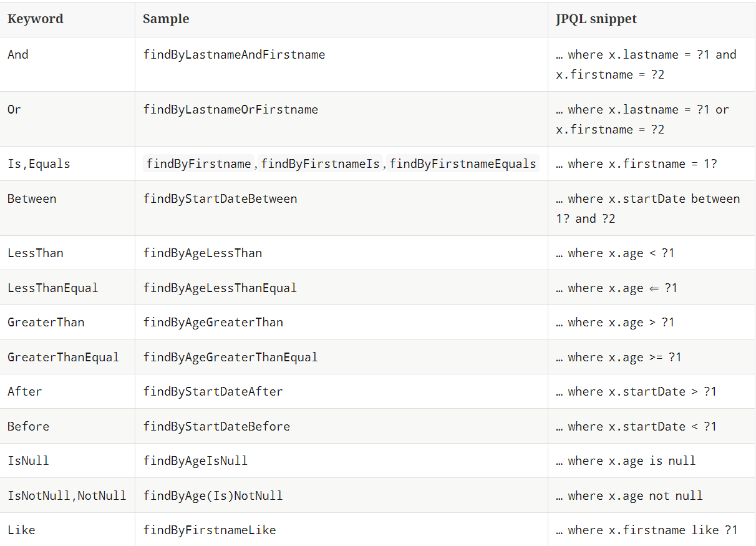Click the JPQL snippet column header

tap(596, 19)
